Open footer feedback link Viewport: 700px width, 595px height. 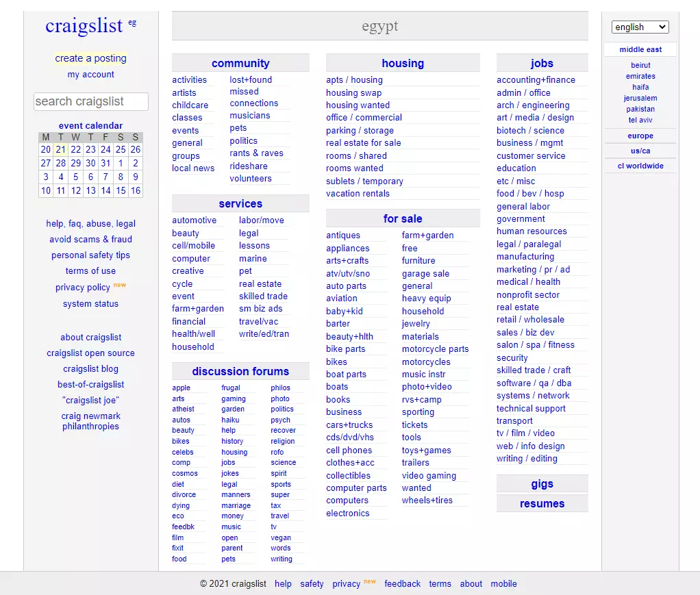point(402,584)
